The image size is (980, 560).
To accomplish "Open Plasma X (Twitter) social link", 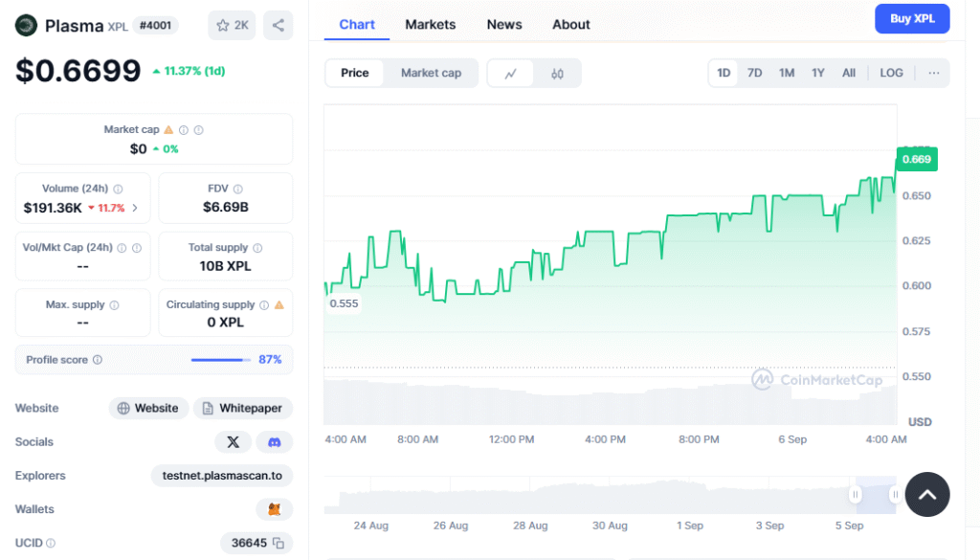I will point(234,442).
